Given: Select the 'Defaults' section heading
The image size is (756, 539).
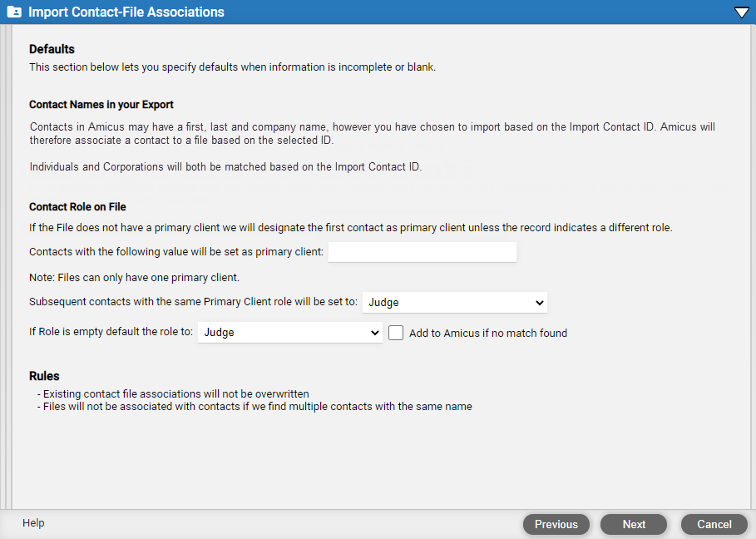Looking at the screenshot, I should click(x=52, y=49).
